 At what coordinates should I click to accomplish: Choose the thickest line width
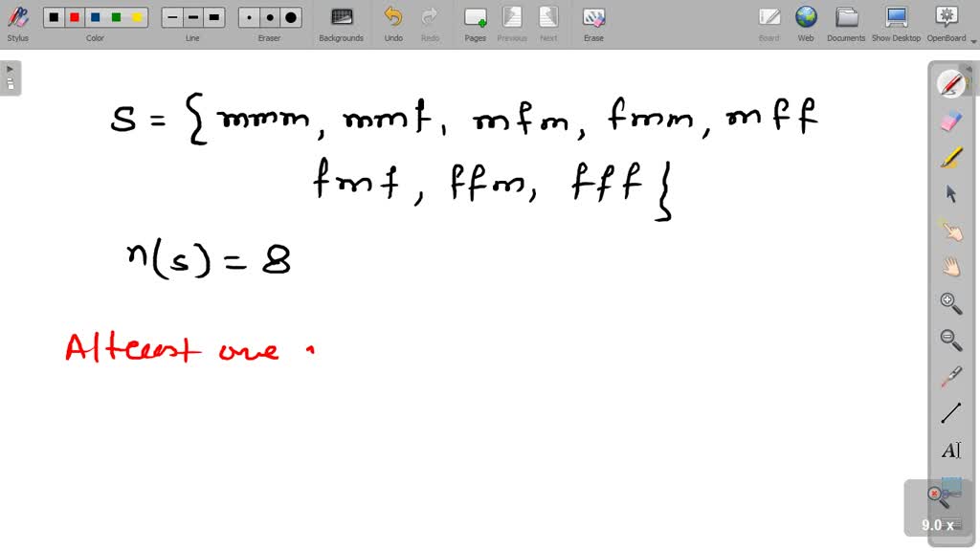point(214,17)
